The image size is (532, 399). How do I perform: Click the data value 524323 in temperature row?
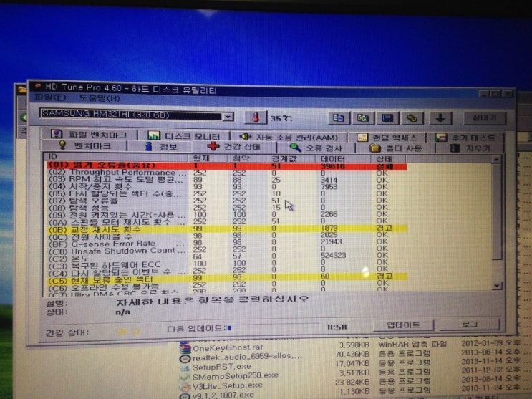pyautogui.click(x=333, y=255)
